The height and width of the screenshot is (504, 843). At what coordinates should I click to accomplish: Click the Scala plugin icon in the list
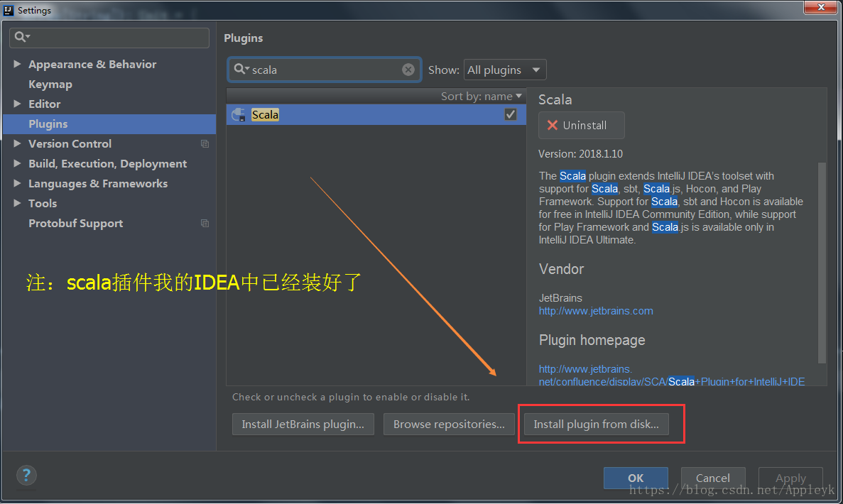pos(237,114)
